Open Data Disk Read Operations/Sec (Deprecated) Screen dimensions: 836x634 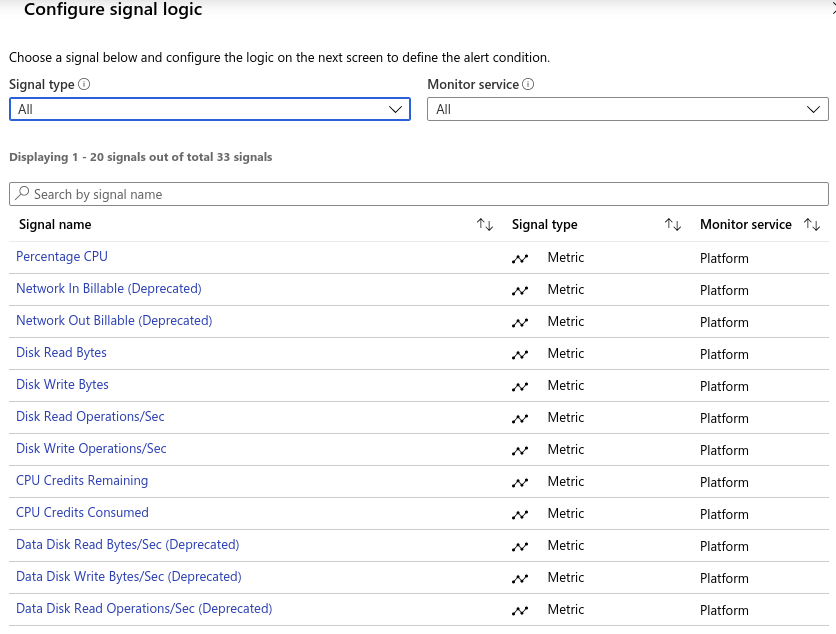144,609
